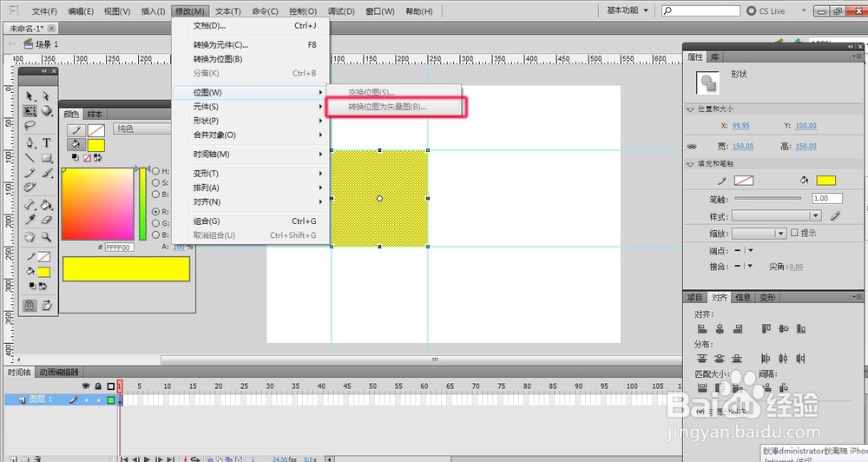Open the 形状(P) submenu
This screenshot has height=462, width=868.
(251, 121)
